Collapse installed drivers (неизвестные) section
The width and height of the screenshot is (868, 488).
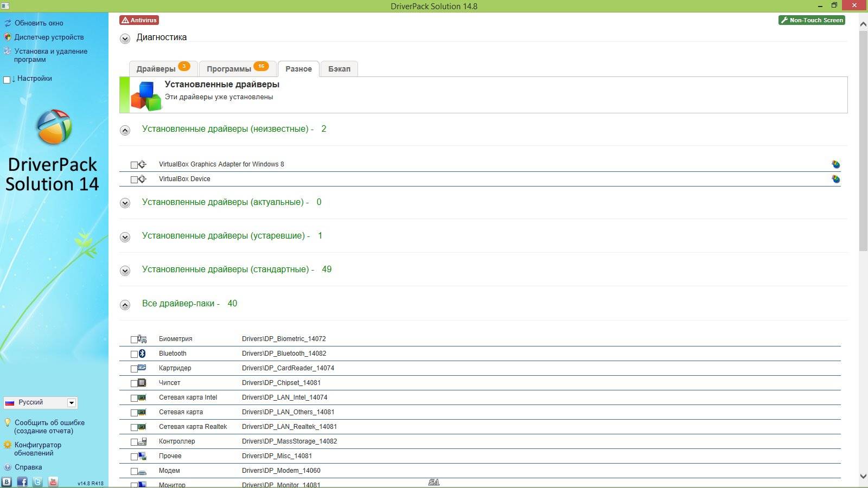point(125,130)
